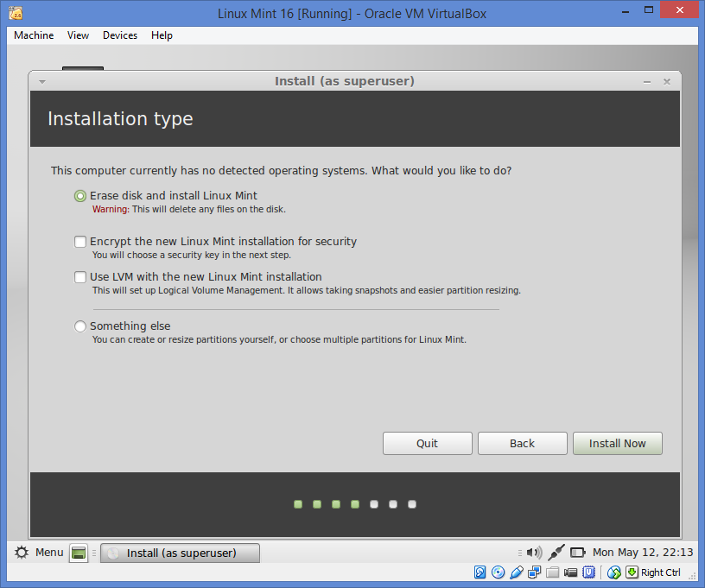The image size is (705, 588).
Task: Click the red Warning: text
Action: [x=111, y=209]
